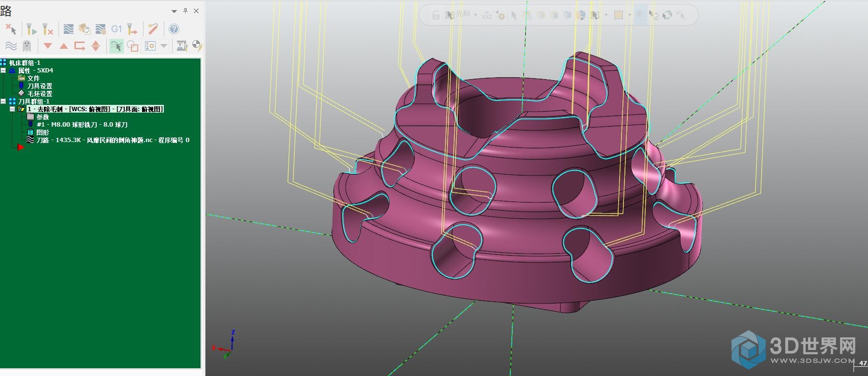Open the window selection shape dropdown
Viewport: 868px width, 376px height.
pos(629,15)
